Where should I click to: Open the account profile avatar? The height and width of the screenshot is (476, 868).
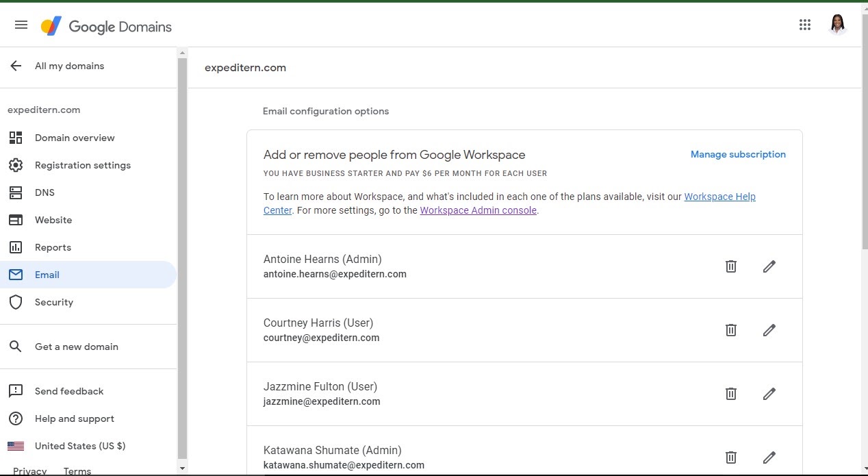(x=837, y=25)
